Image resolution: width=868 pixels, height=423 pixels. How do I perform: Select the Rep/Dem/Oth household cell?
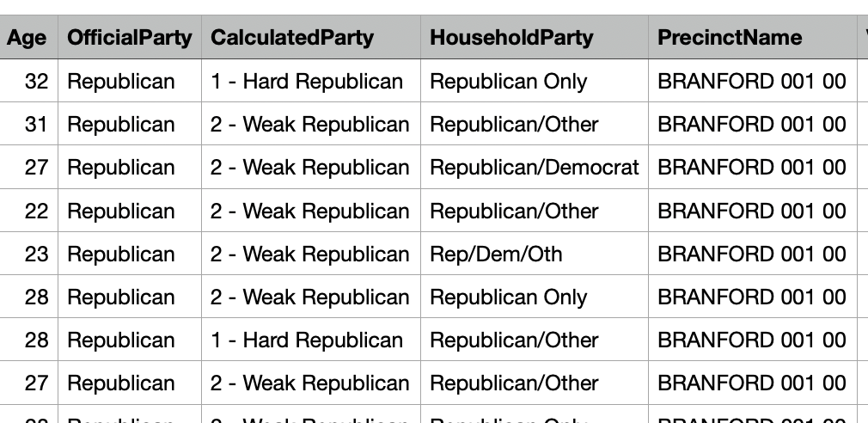496,254
